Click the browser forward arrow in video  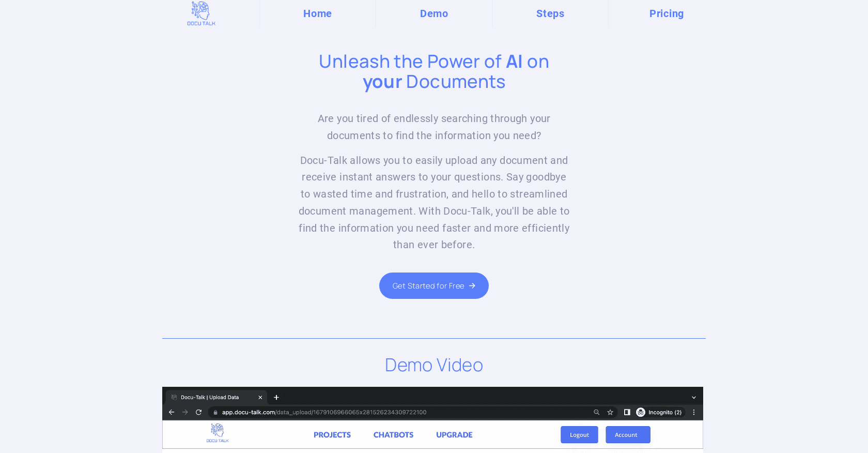coord(185,412)
